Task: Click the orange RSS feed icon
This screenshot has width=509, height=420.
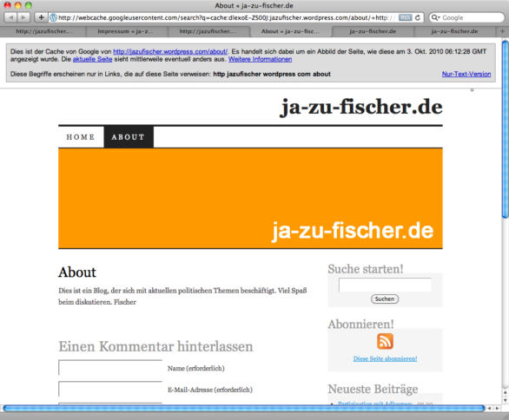Action: (x=385, y=341)
